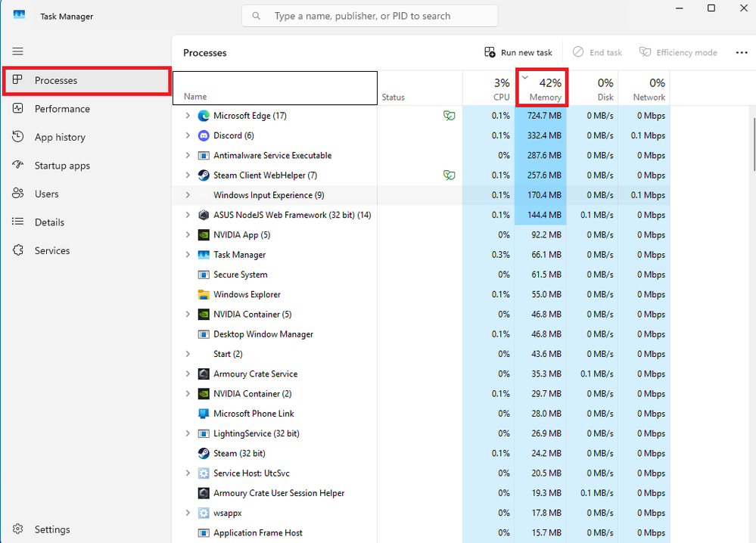Click Run new task button

(518, 52)
